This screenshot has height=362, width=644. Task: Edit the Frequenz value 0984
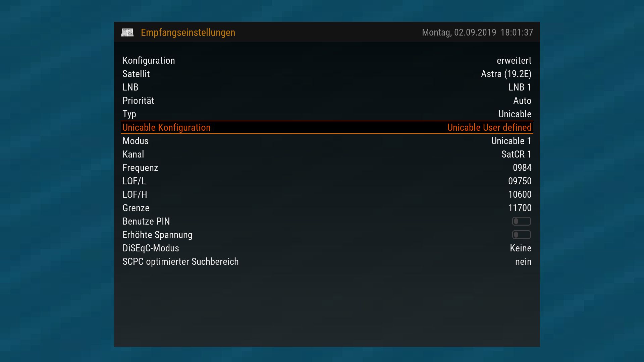click(x=522, y=168)
